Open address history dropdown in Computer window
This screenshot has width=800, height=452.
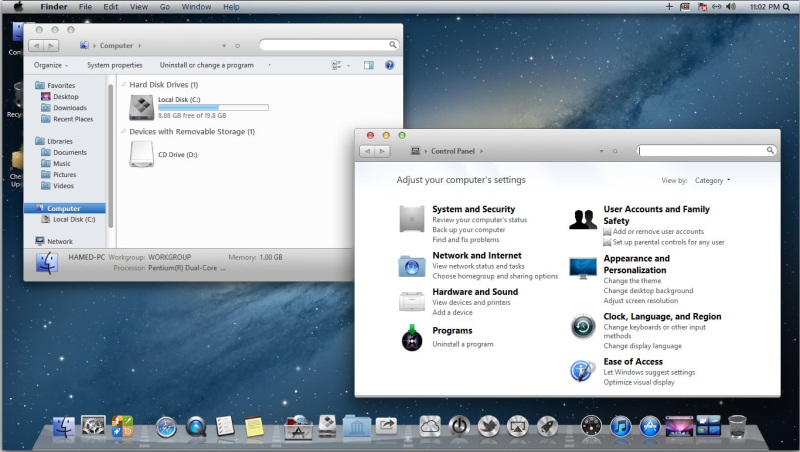(224, 45)
